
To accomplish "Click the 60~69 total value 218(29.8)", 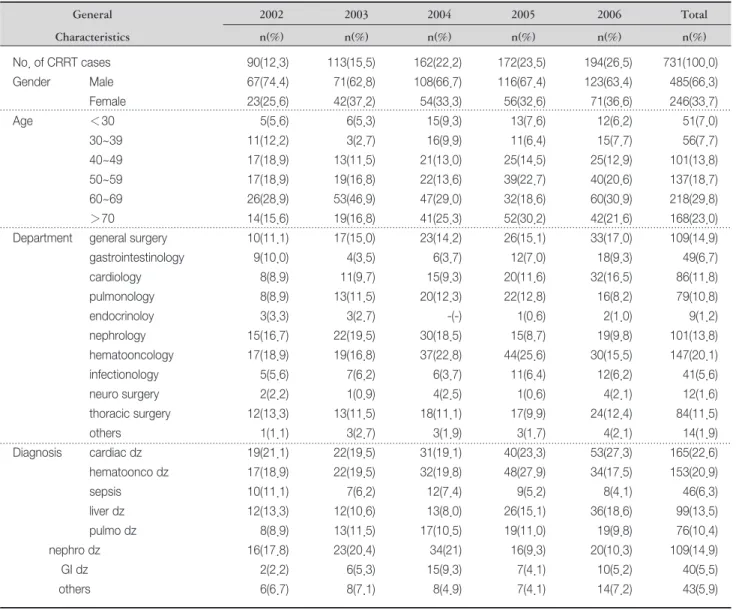I will coord(694,199).
